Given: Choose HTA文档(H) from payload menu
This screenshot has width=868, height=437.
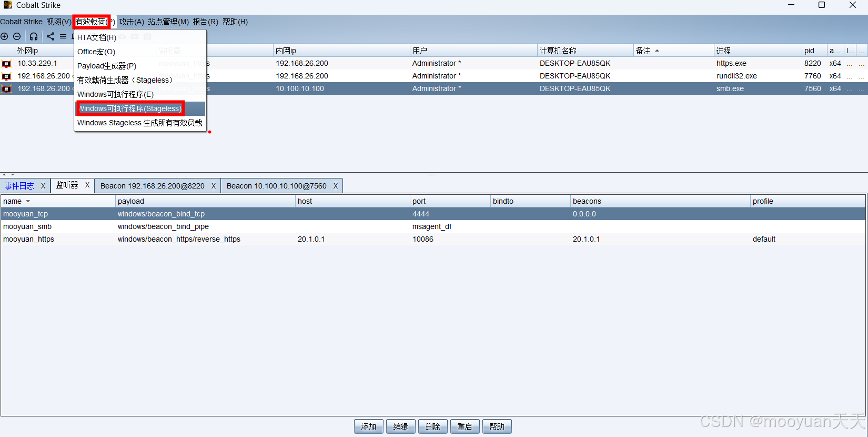Looking at the screenshot, I should tap(140, 37).
